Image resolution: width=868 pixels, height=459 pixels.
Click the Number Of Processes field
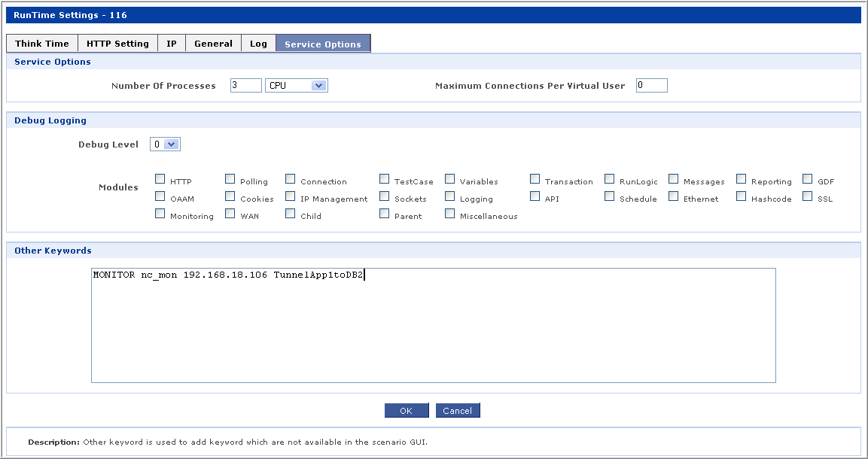click(245, 86)
